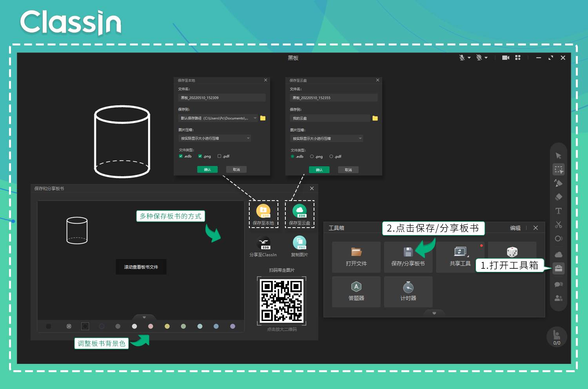Close the 工具箱 panel
The width and height of the screenshot is (588, 389).
click(535, 228)
